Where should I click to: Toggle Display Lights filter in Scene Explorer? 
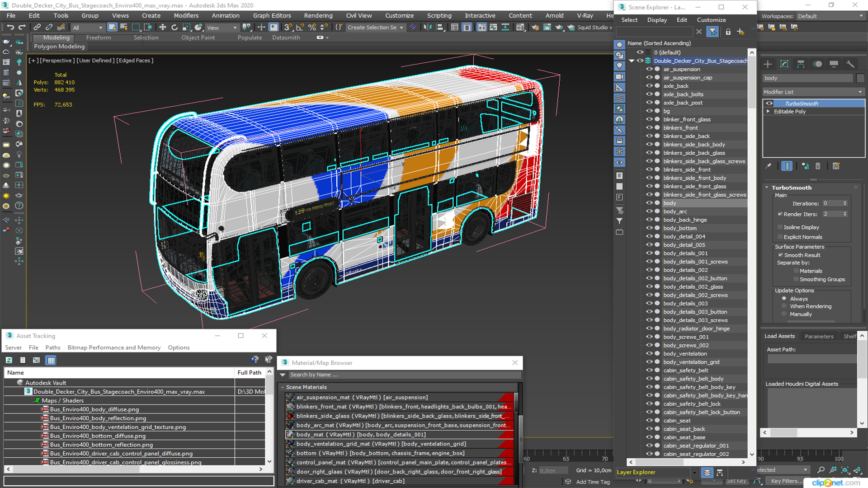point(620,66)
